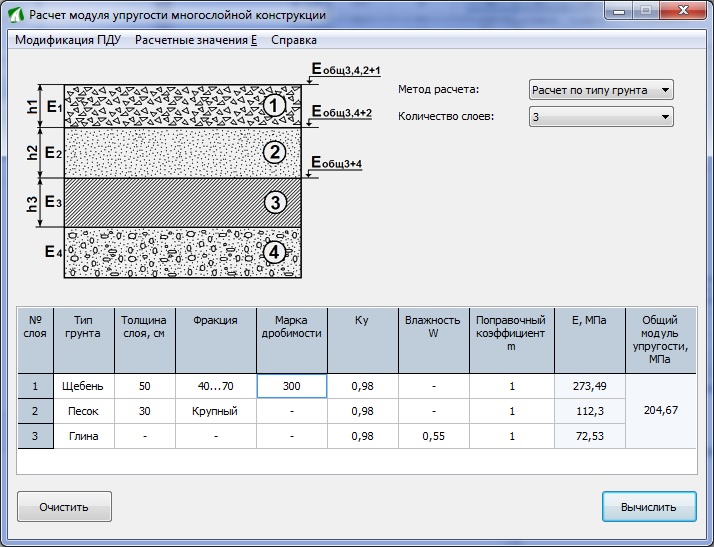Select the Марка дробимости cell with 300
714x547 pixels.
pos(292,386)
